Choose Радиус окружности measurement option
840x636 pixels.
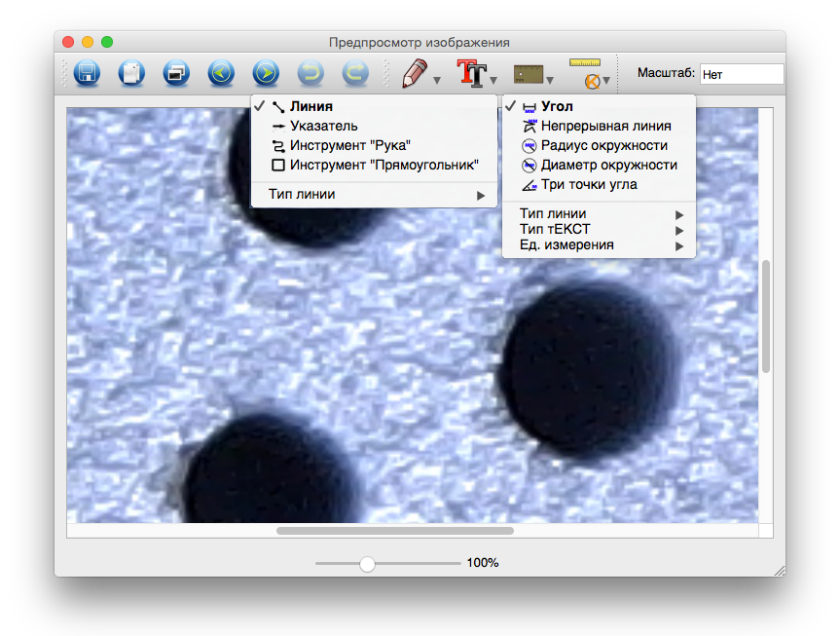(599, 145)
